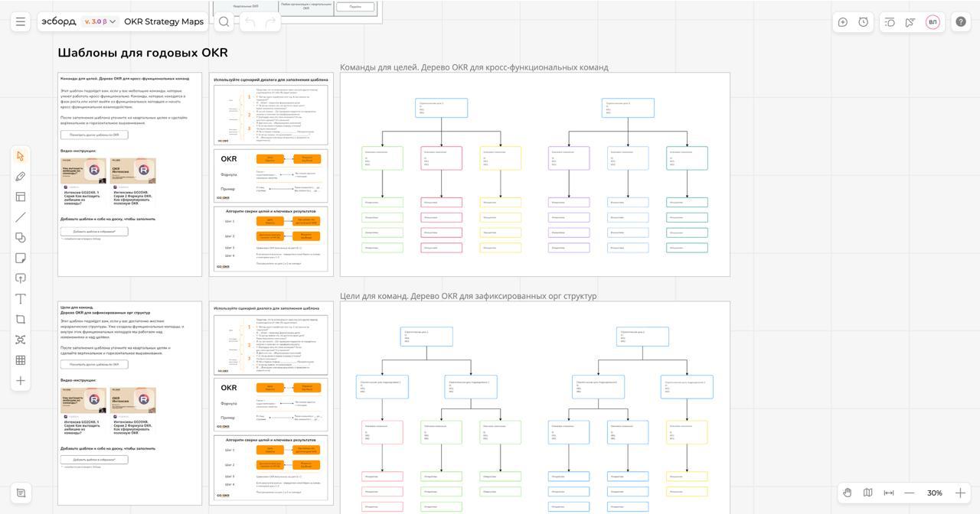Click the 30% zoom level label
The image size is (980, 514).
[x=935, y=493]
